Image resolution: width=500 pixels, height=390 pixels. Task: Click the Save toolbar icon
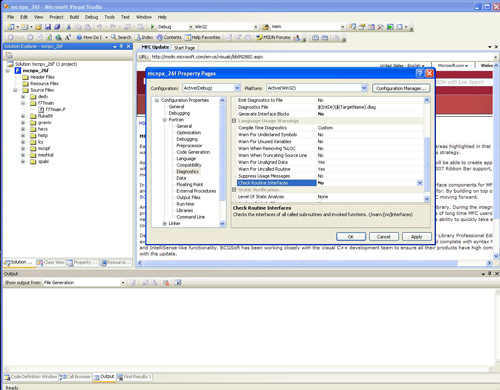(x=48, y=27)
